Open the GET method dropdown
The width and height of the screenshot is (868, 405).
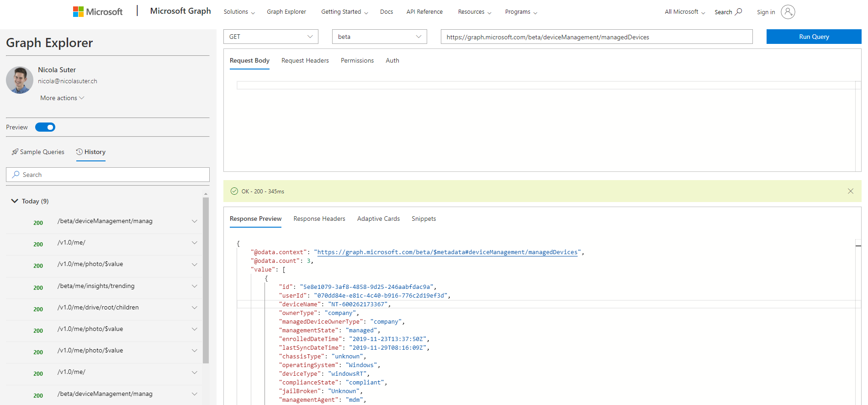click(271, 37)
